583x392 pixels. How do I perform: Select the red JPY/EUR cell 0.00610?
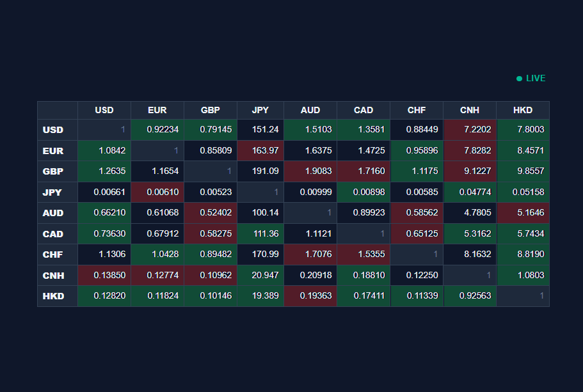click(157, 192)
